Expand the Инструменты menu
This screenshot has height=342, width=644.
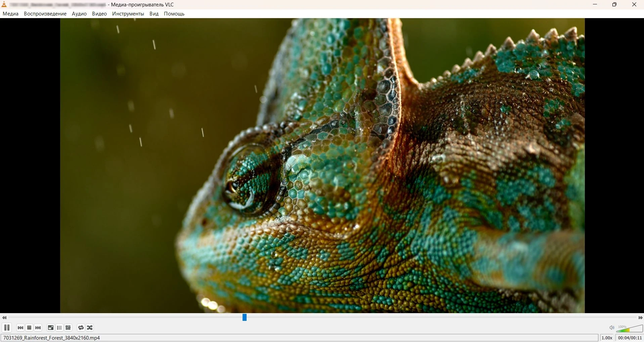coord(128,14)
